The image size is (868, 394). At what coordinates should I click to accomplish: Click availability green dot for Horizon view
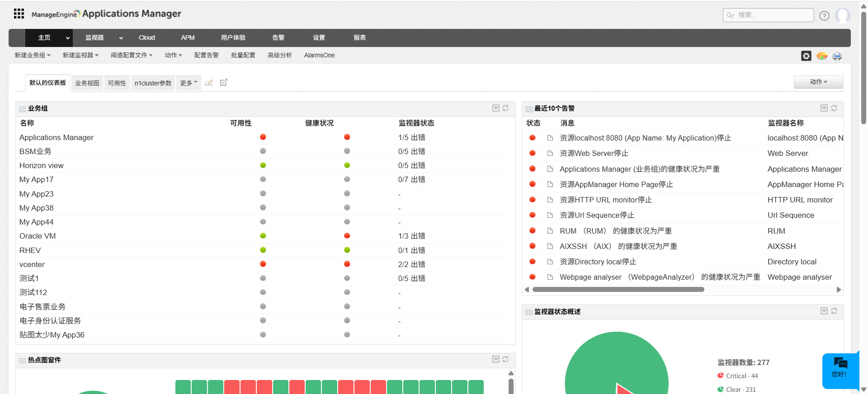(x=263, y=165)
